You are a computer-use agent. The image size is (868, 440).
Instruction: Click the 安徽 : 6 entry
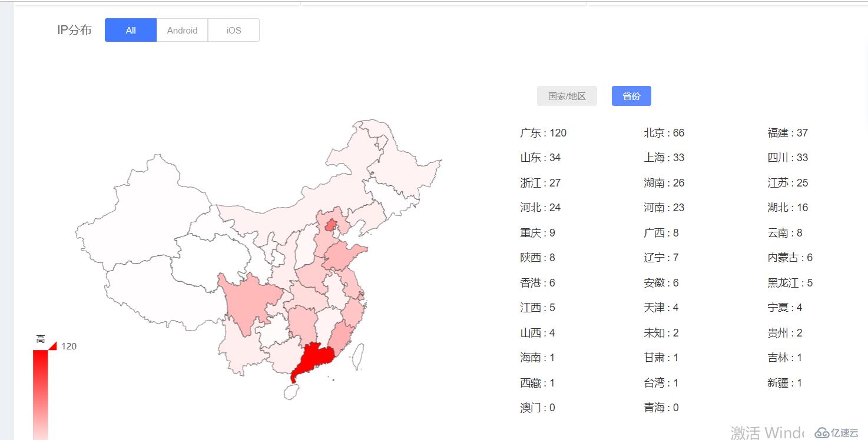click(x=661, y=283)
